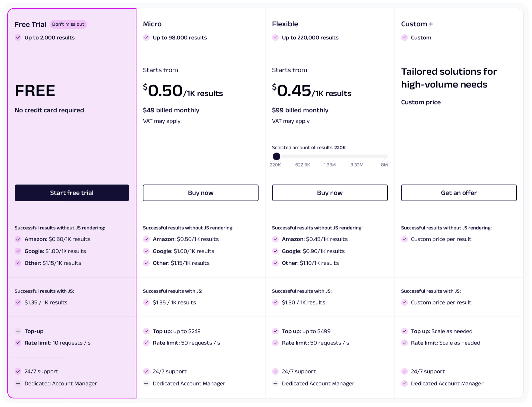Select the Flexible plan title
The width and height of the screenshot is (532, 407).
(x=285, y=24)
